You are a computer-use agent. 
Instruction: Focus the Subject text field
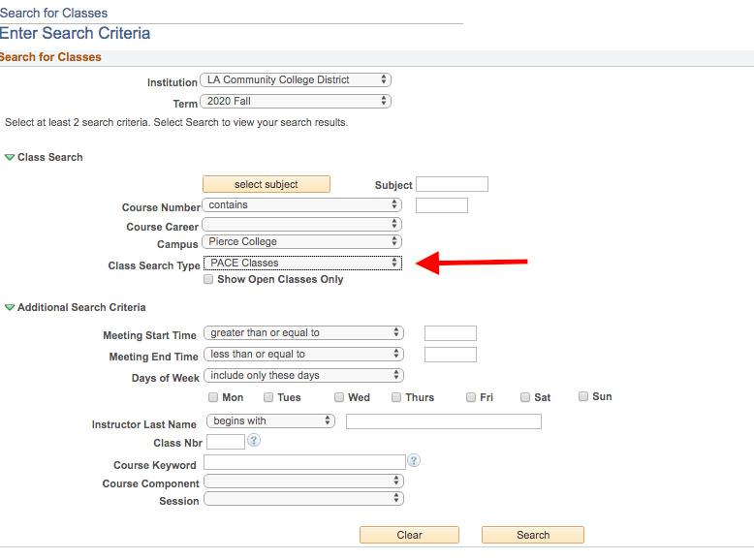[x=452, y=184]
